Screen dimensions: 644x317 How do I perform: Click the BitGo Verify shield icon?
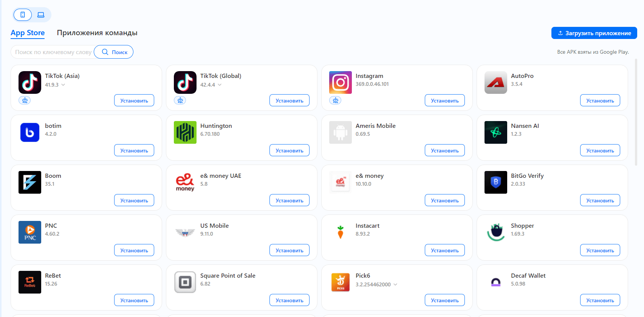click(496, 182)
